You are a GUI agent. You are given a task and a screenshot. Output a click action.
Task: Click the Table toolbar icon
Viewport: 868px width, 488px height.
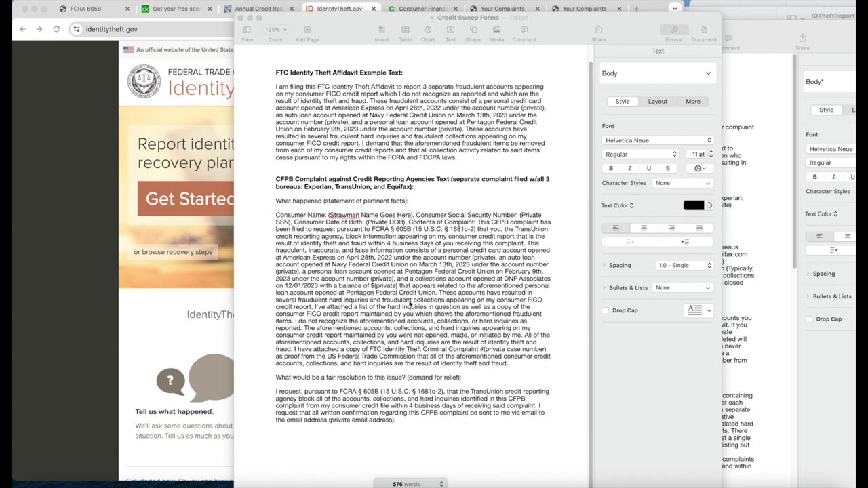coord(405,30)
